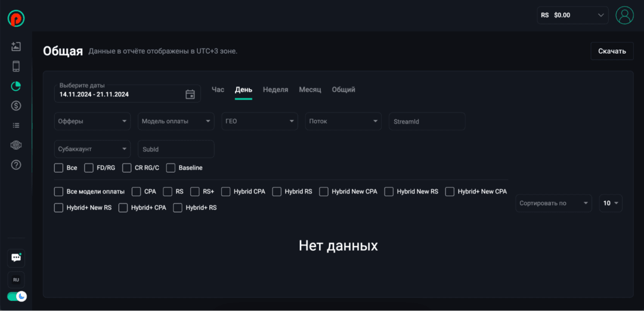Image resolution: width=644 pixels, height=311 pixels.
Task: Enable the Hybrid CPA checkbox
Action: pyautogui.click(x=226, y=192)
